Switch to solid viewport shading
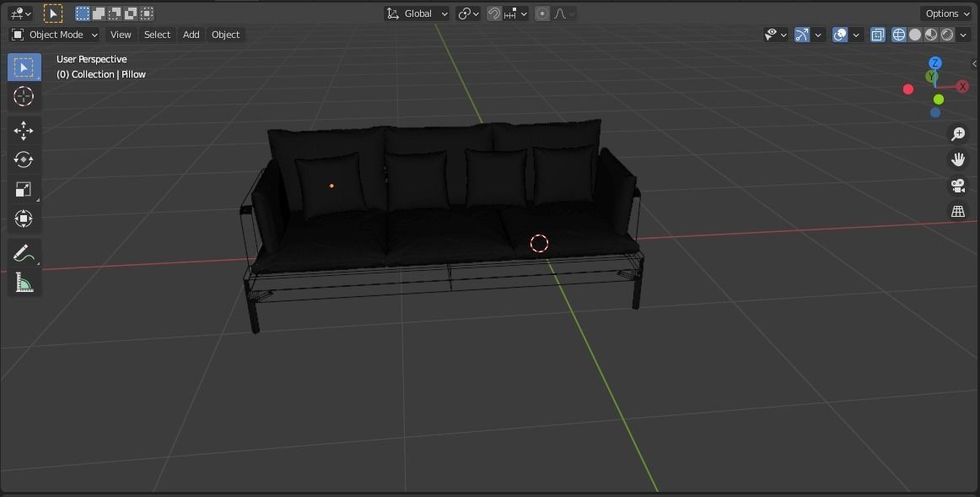Screen dimensions: 980x497 point(915,35)
